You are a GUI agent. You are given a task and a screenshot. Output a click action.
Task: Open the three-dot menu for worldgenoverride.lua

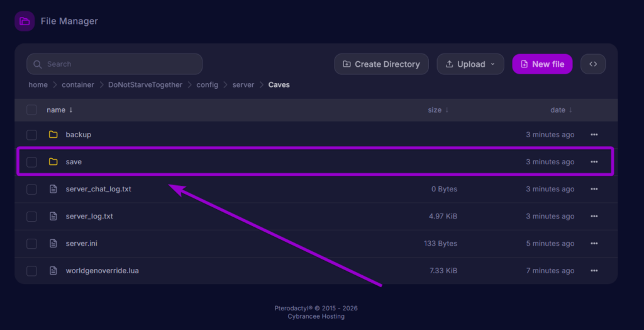pos(594,271)
